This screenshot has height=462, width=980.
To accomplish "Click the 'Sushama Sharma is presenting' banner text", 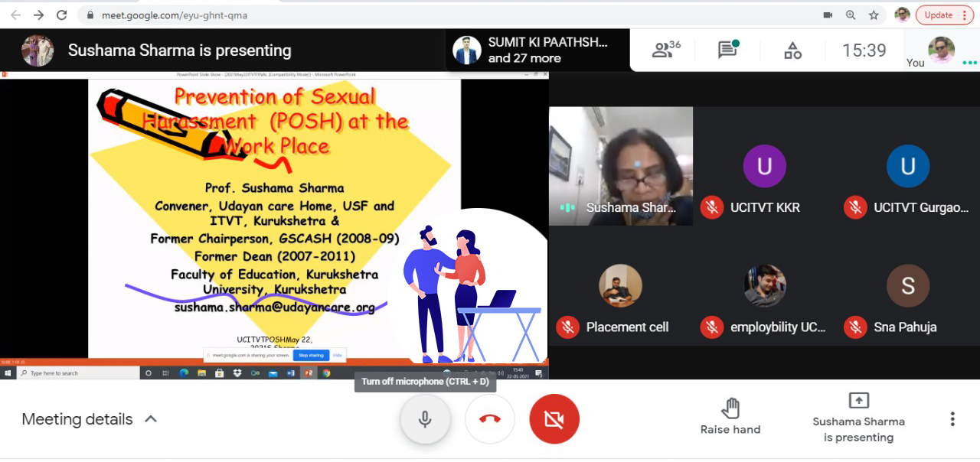I will coord(179,50).
